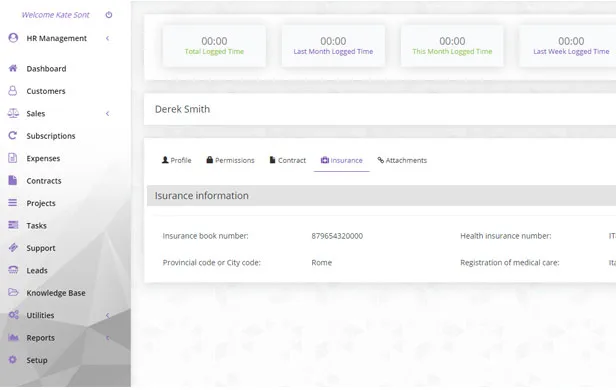Click the Knowledge Base folder icon
The image size is (616, 390).
(13, 292)
